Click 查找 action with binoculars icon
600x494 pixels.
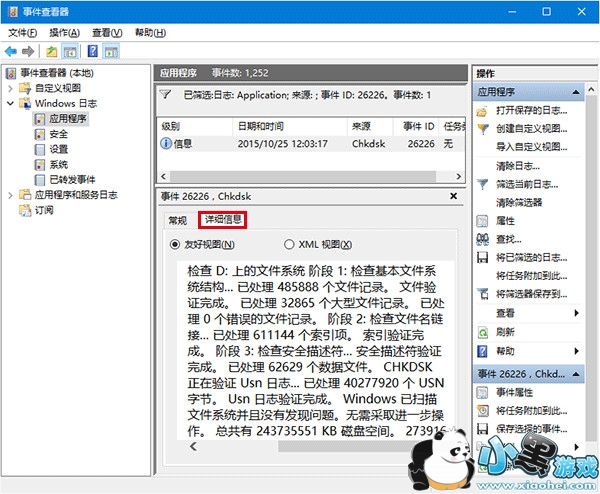(x=508, y=239)
